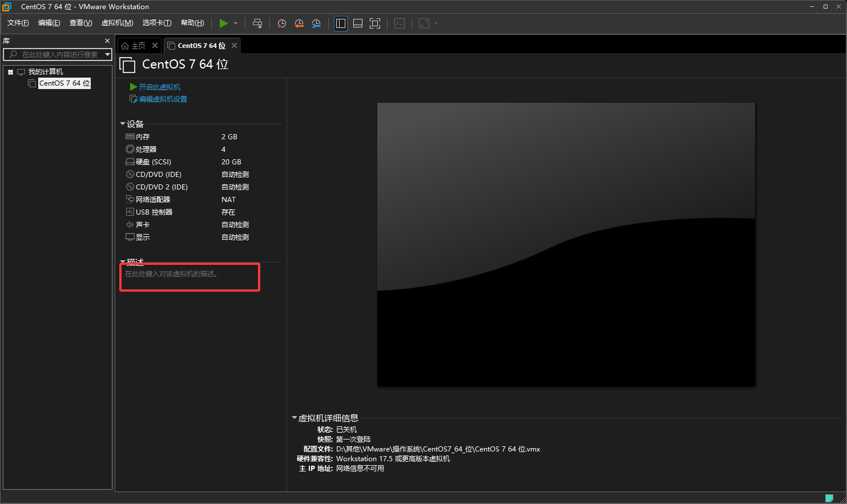Image resolution: width=847 pixels, height=504 pixels.
Task: Click the 20 GB disk value
Action: click(x=231, y=162)
